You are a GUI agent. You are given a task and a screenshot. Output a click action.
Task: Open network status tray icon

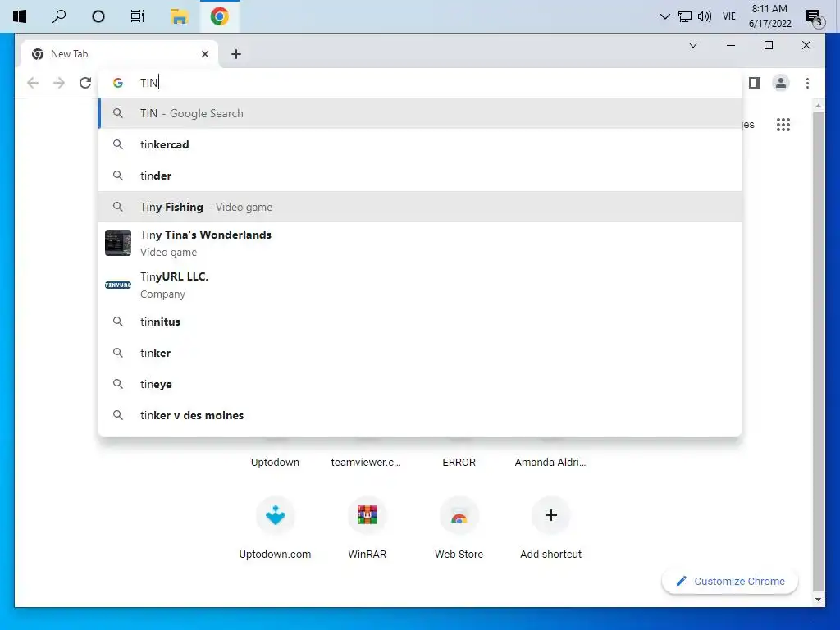[x=685, y=16]
